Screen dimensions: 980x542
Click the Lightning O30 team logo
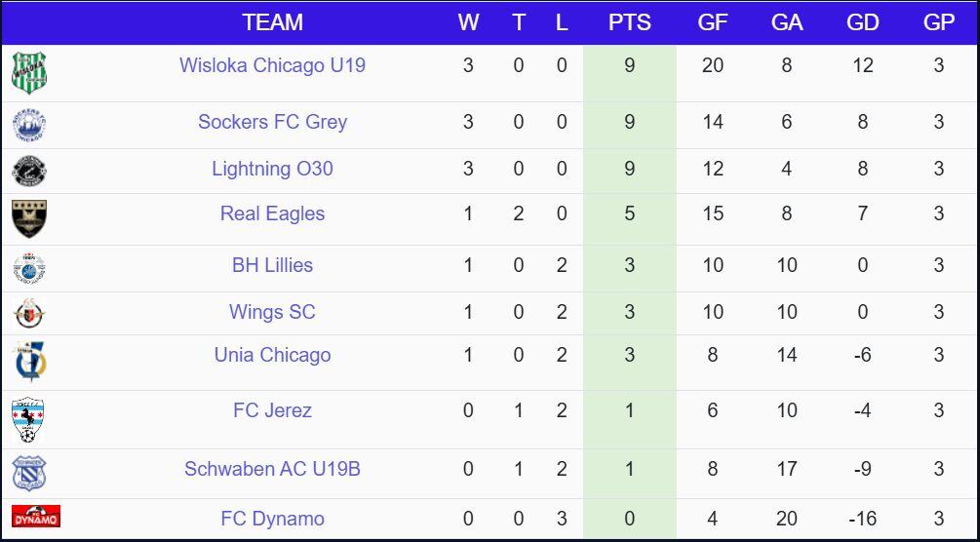[29, 171]
